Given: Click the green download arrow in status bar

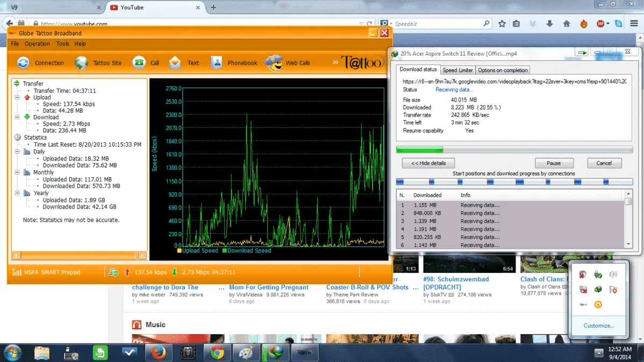Looking at the screenshot, I should (x=175, y=272).
